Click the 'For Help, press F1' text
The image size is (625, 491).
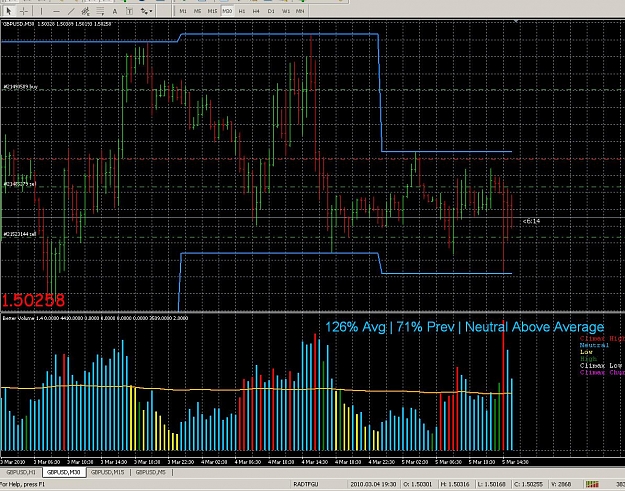coord(23,484)
